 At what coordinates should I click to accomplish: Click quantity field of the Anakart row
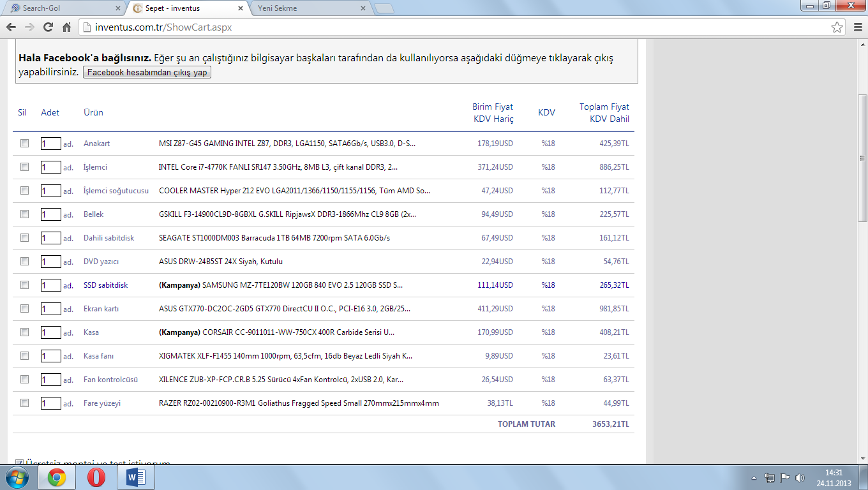[x=50, y=144]
